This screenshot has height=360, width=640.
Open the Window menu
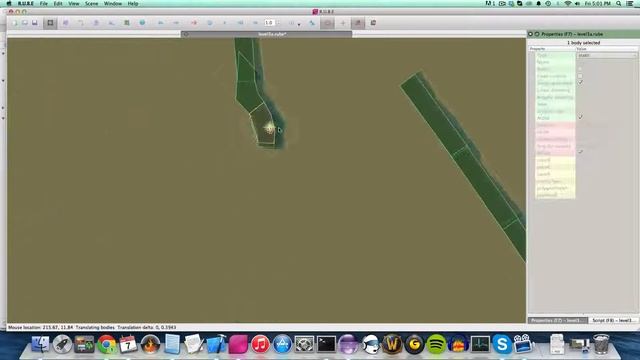point(113,3)
